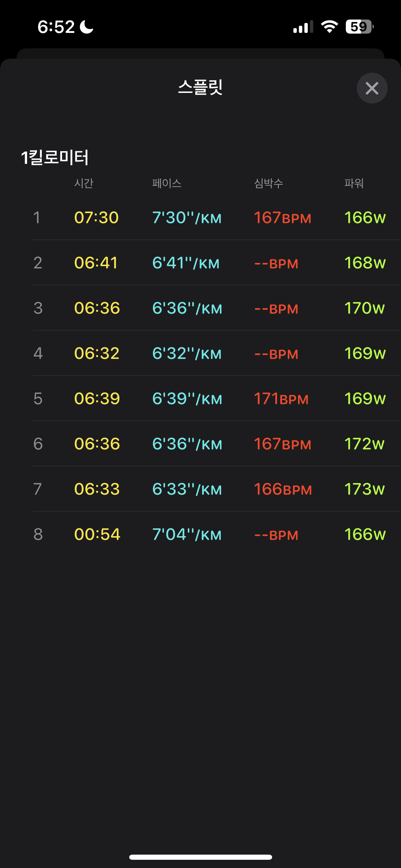Tap split 3 power 170W
Viewport: 401px width, 868px height.
[364, 308]
